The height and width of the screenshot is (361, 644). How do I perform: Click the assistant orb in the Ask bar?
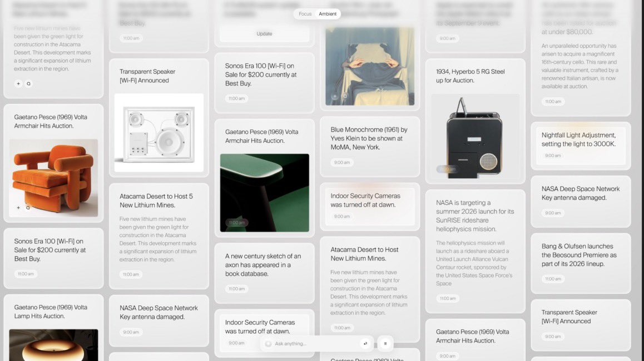(268, 344)
